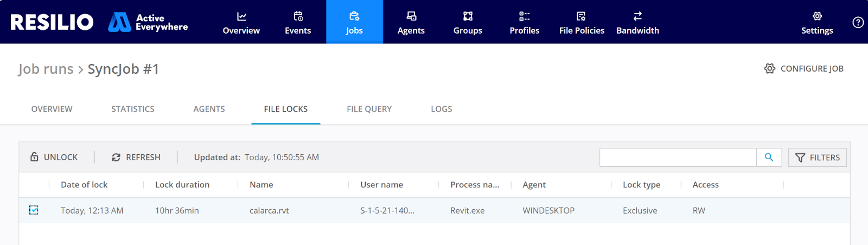868x245 pixels.
Task: Sort by Date of lock column
Action: 84,185
